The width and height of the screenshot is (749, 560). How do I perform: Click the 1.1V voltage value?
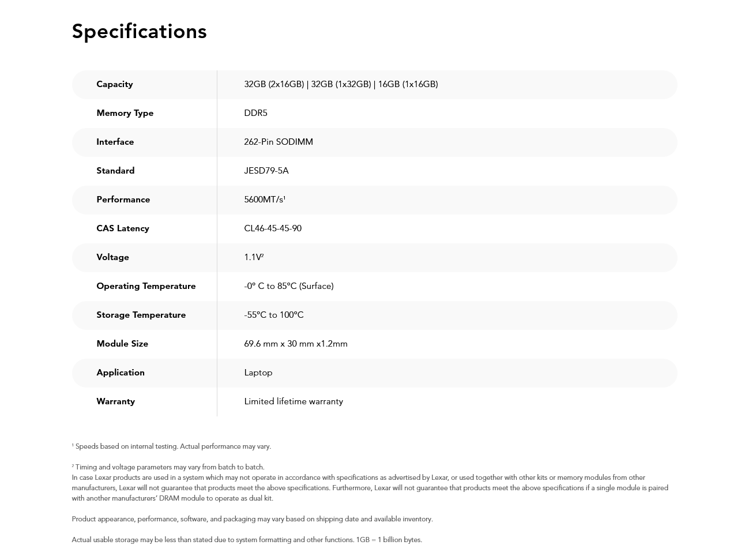254,257
